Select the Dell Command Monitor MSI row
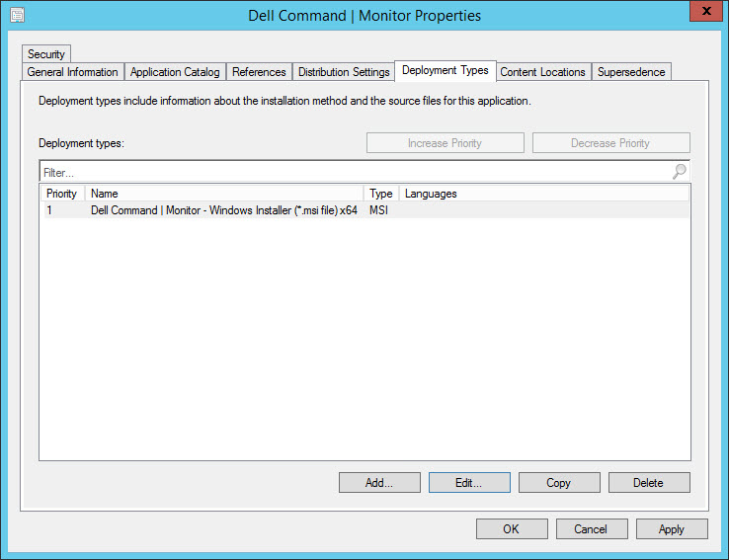The height and width of the screenshot is (560, 729). click(x=223, y=210)
